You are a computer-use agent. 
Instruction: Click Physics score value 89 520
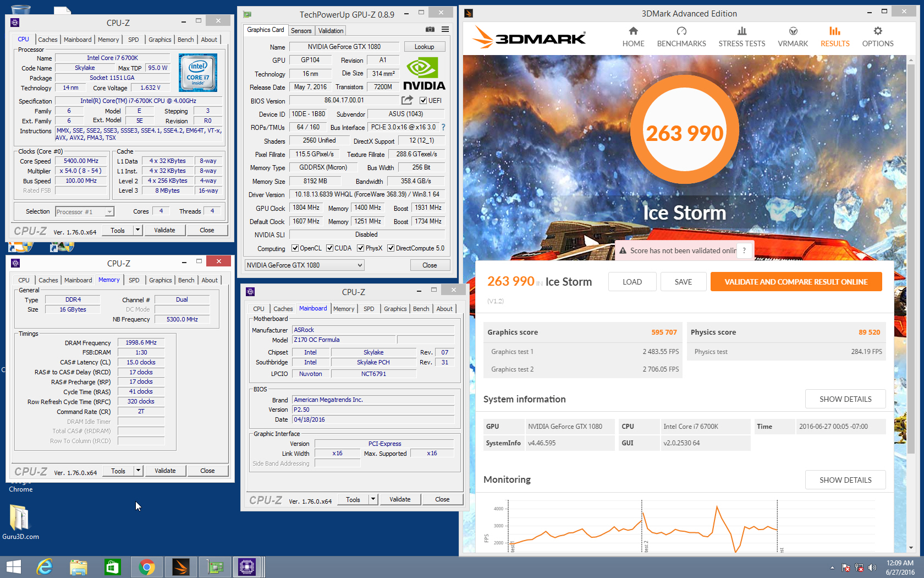tap(869, 332)
